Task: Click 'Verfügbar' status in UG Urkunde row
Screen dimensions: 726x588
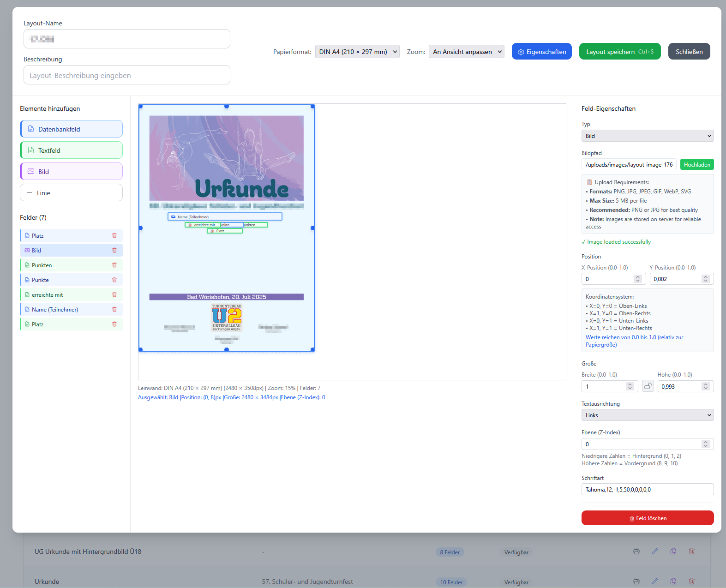Action: click(x=516, y=552)
